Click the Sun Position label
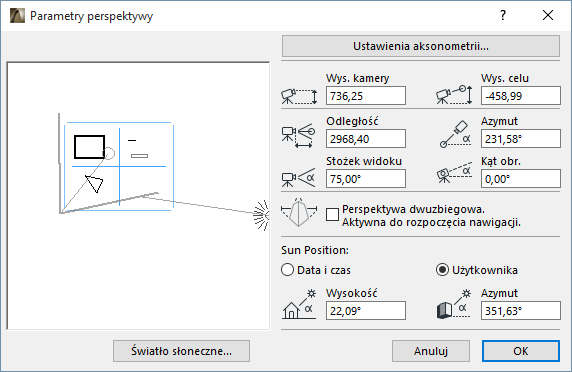The height and width of the screenshot is (372, 572). click(x=315, y=250)
